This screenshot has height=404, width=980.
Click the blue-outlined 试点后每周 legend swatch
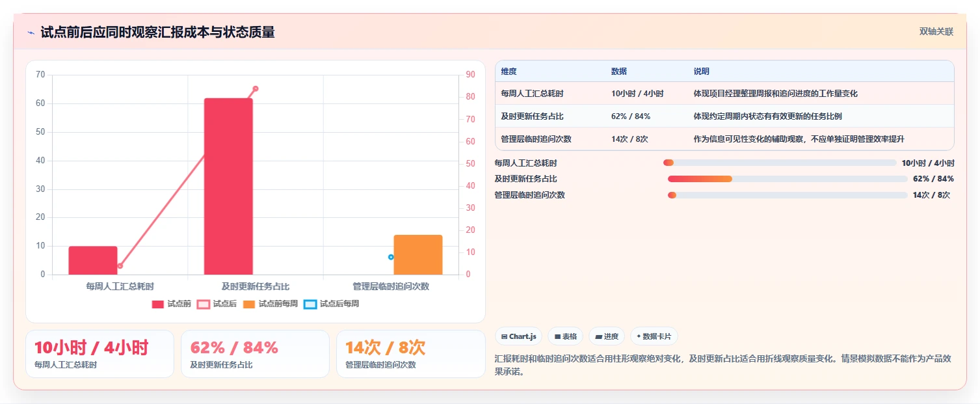point(310,304)
